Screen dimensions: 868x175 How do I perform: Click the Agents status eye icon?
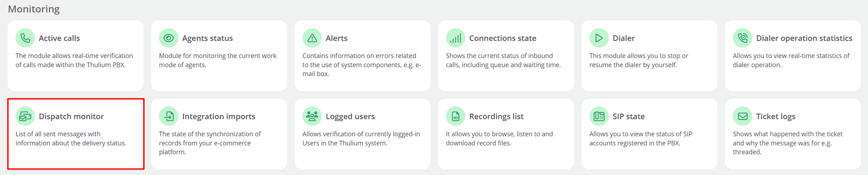[169, 38]
